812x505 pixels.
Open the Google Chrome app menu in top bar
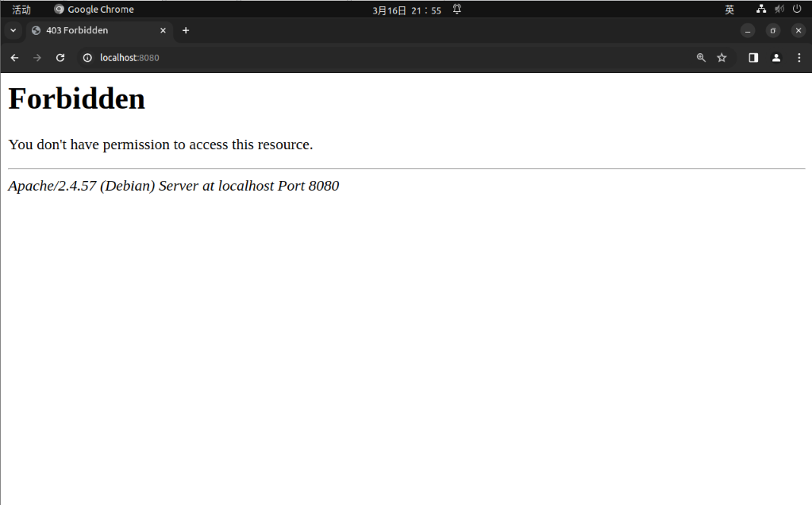[94, 10]
